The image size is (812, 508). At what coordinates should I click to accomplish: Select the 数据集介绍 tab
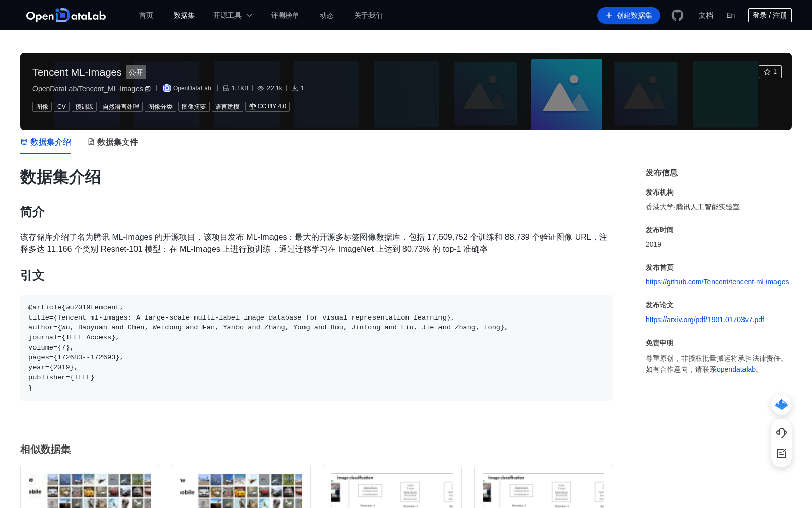[46, 142]
